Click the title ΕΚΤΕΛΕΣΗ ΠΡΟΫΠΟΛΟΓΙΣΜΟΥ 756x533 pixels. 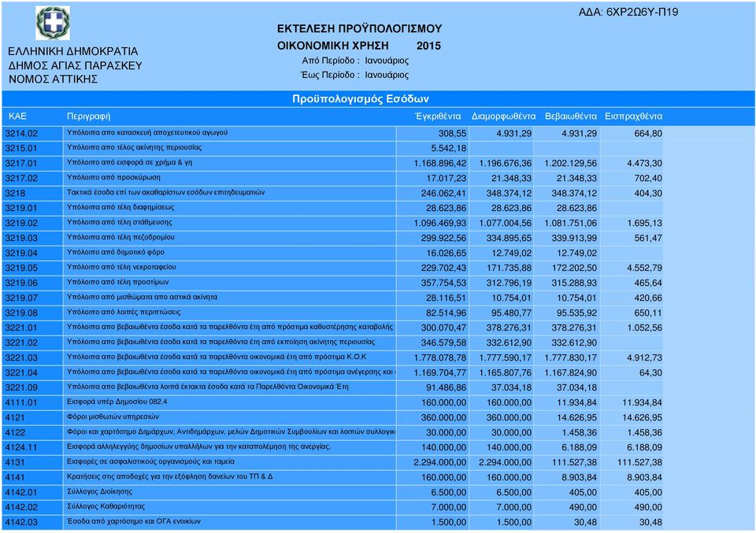[x=359, y=29]
